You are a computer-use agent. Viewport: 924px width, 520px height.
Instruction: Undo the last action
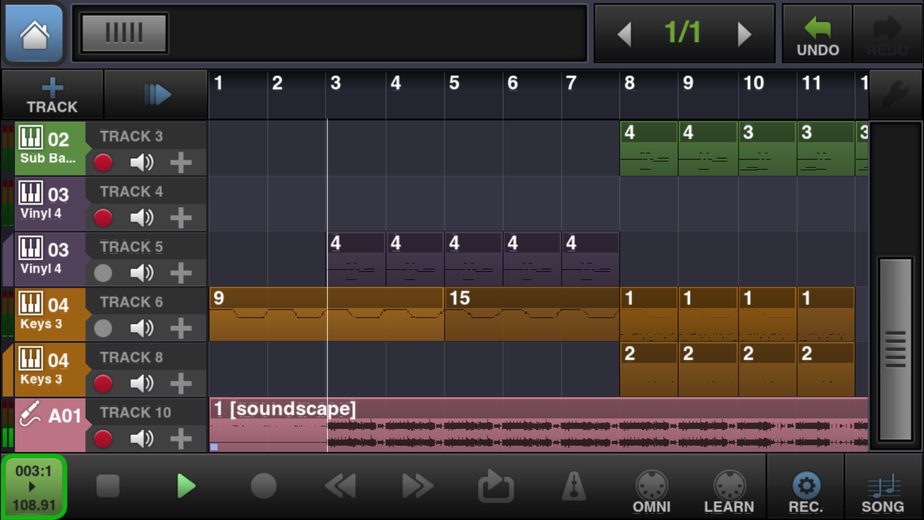coord(817,34)
